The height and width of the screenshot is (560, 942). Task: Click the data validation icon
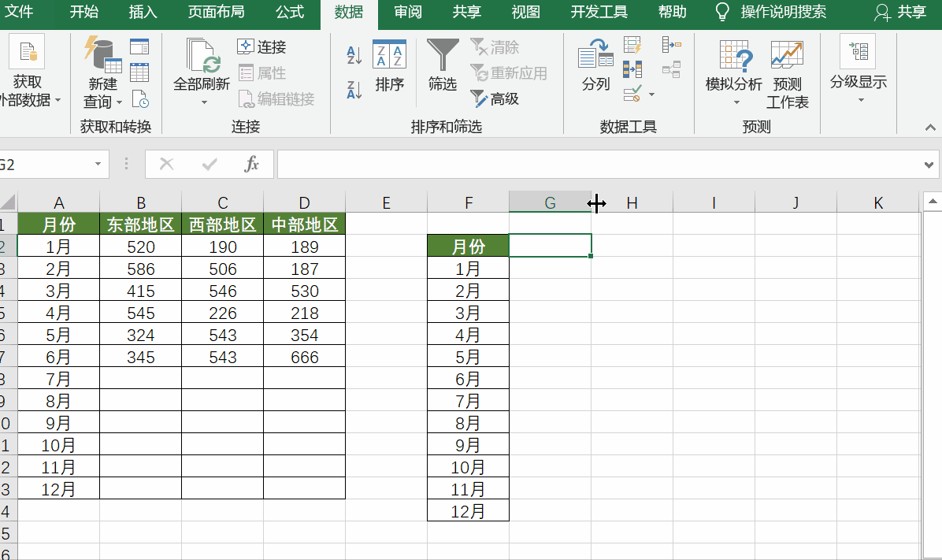coord(632,94)
